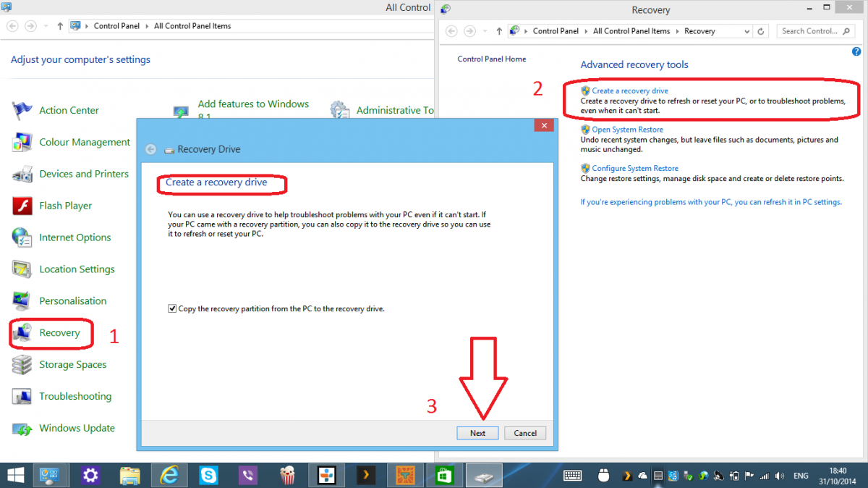Click shield icon beside Open System Restore
Screen dimensions: 868x488
tap(586, 130)
